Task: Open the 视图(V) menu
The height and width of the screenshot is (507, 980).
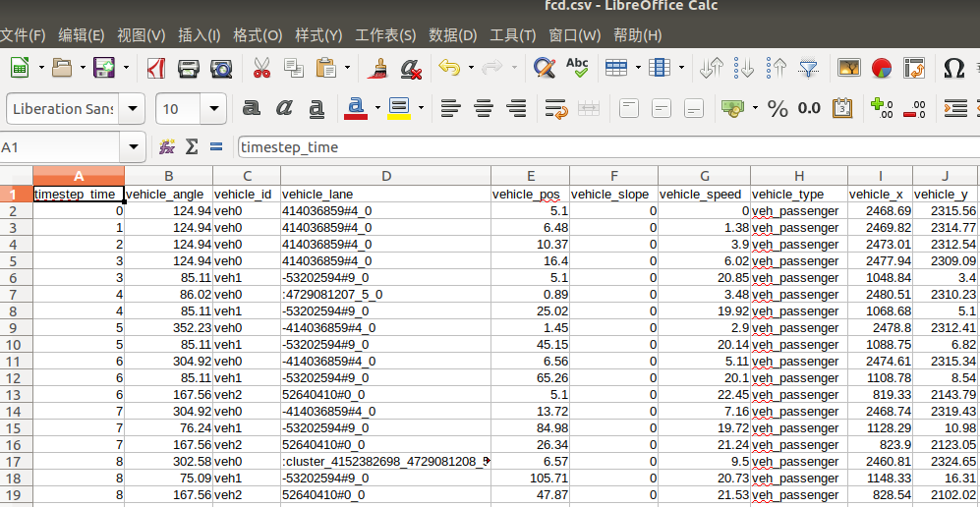Action: tap(142, 35)
